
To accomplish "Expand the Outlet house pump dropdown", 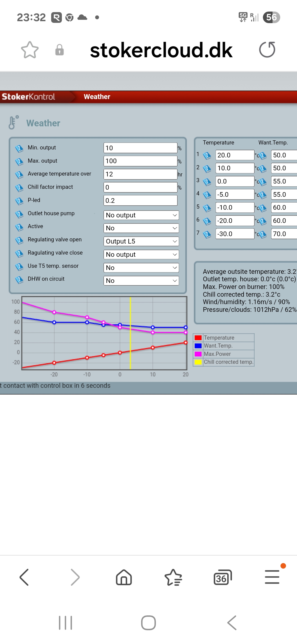I will (x=141, y=215).
